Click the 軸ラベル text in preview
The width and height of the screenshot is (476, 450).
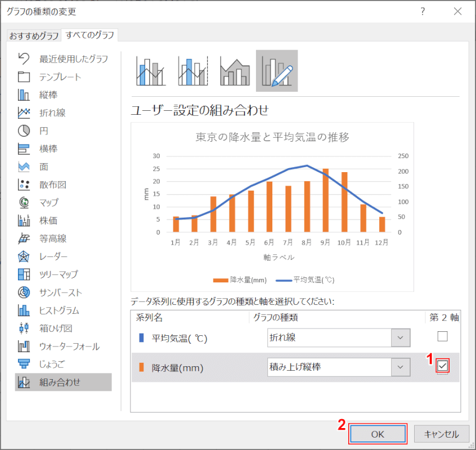[x=279, y=258]
